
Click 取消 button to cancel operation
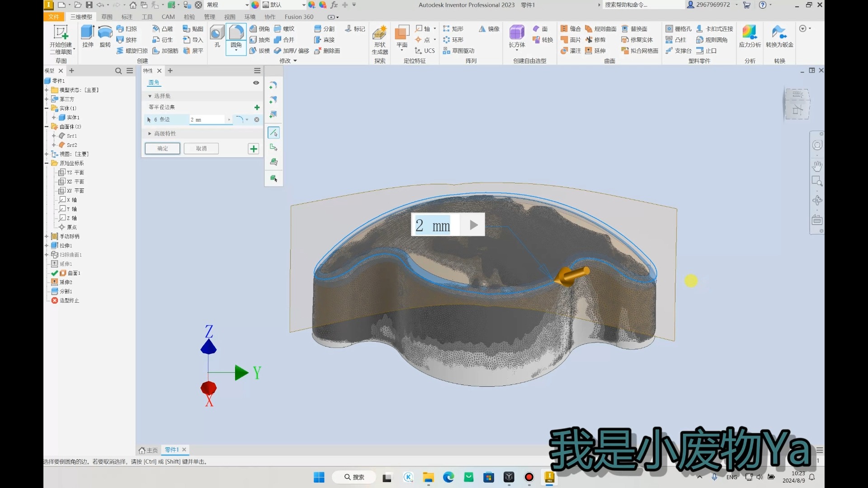pos(201,148)
